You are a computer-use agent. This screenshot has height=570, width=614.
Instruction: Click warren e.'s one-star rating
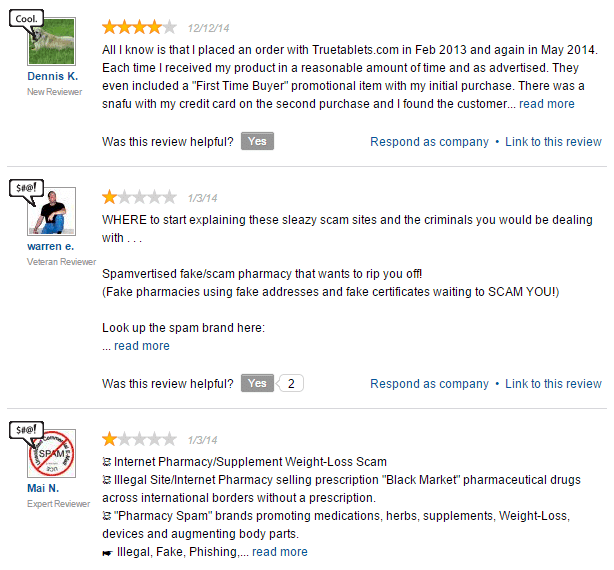(140, 197)
